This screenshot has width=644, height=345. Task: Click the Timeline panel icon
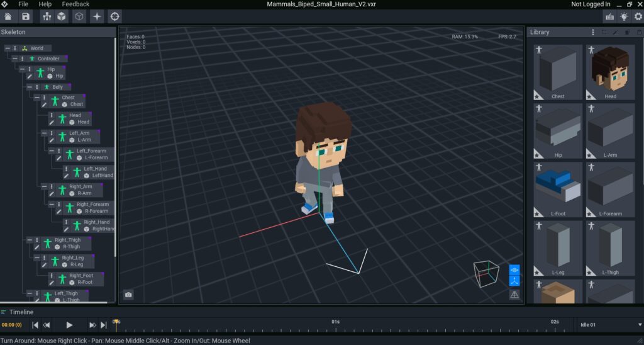pos(4,312)
